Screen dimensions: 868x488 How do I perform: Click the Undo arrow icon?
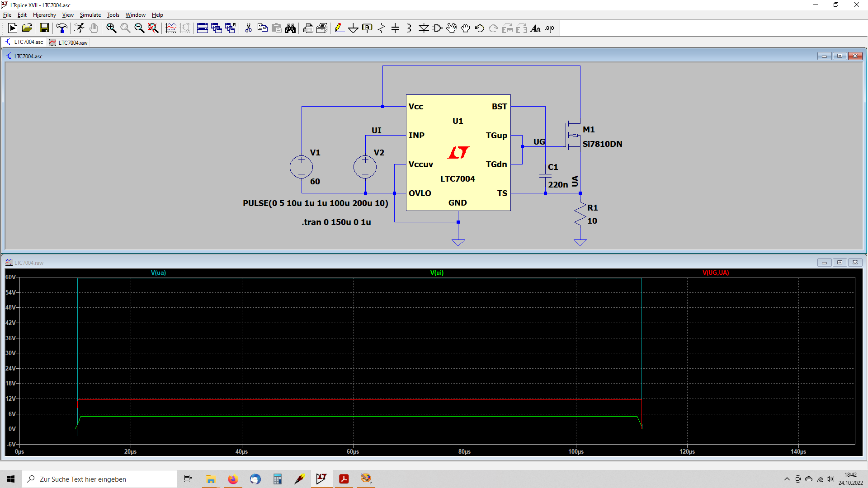(480, 28)
